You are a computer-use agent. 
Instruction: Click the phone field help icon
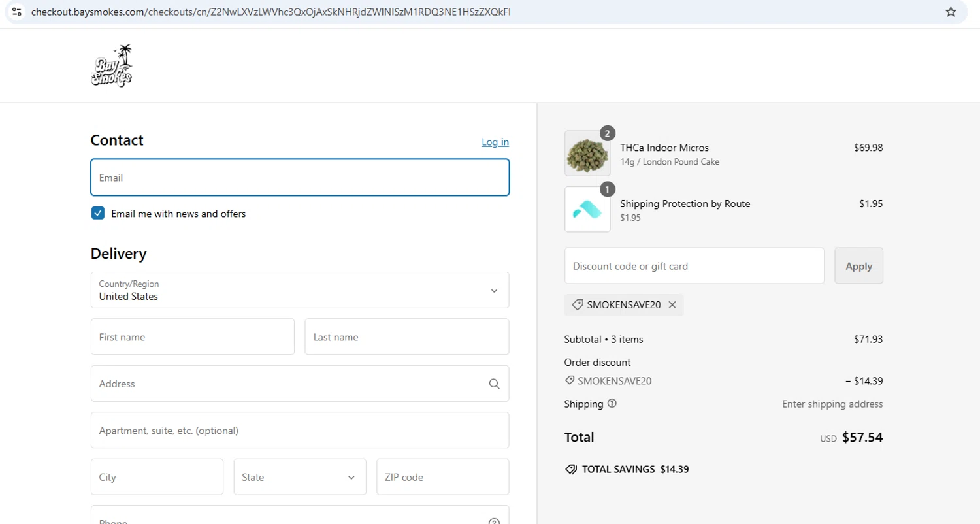click(x=494, y=521)
